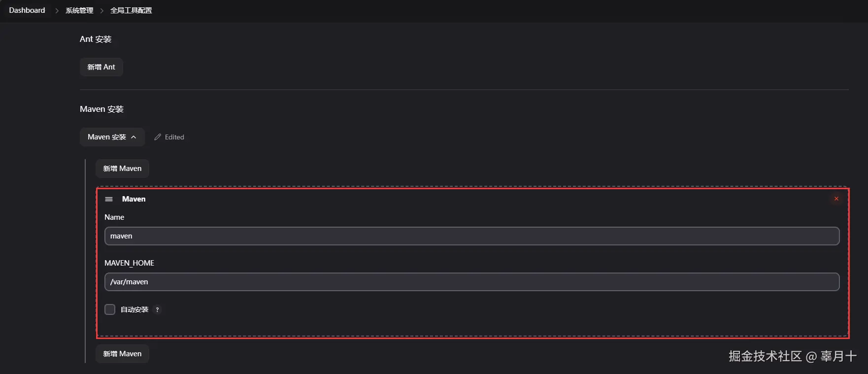Click the bold Maven title in the block header
Image resolution: width=868 pixels, height=374 pixels.
pyautogui.click(x=134, y=199)
